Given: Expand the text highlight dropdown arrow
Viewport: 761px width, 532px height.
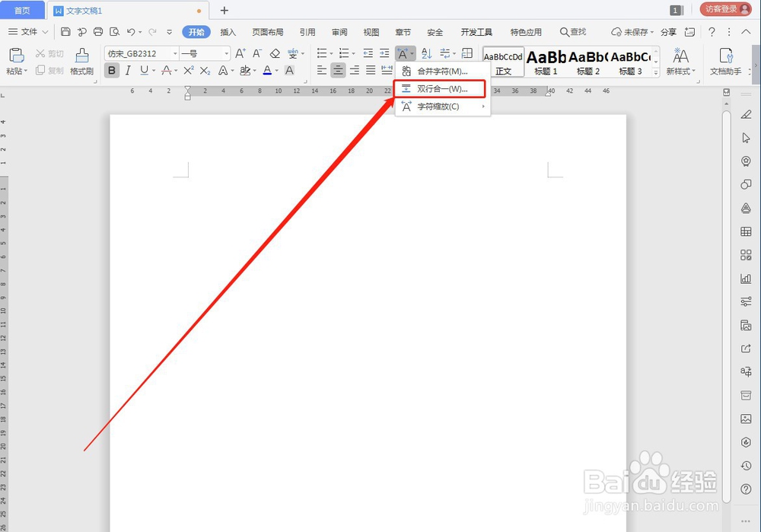Looking at the screenshot, I should coord(254,70).
